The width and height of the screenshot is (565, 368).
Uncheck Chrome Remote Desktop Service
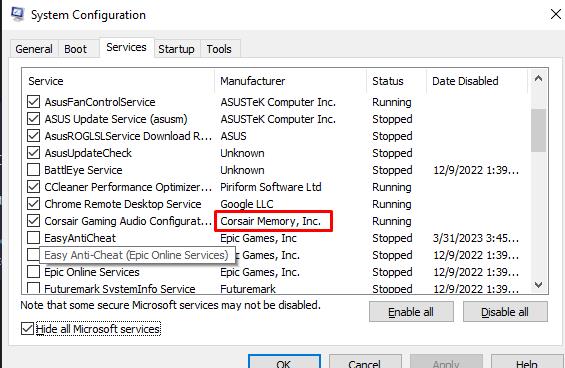(34, 204)
